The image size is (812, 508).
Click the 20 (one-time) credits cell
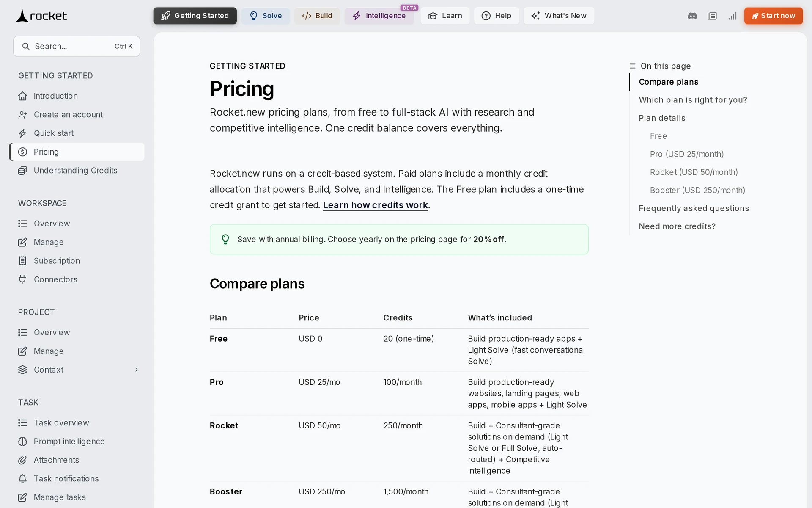(x=409, y=339)
